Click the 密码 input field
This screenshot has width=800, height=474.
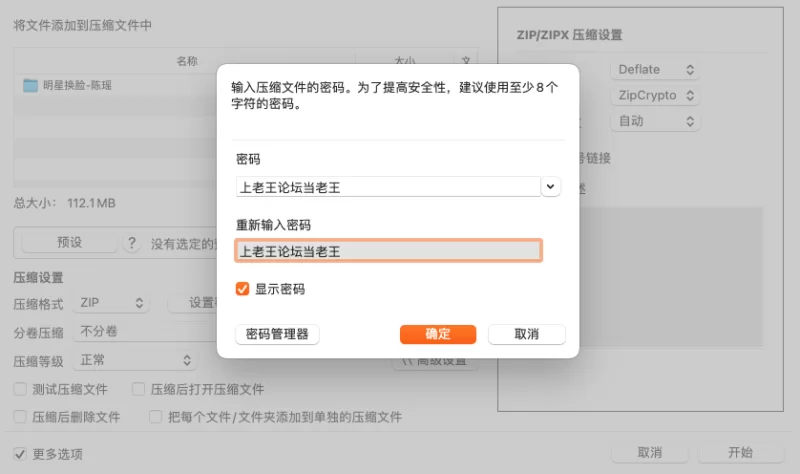pyautogui.click(x=387, y=186)
